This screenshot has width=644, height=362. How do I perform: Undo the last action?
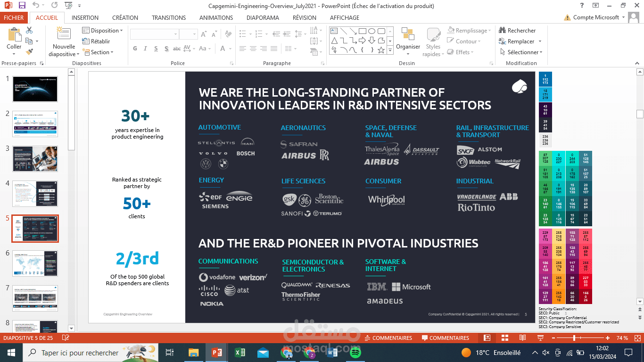tap(36, 6)
